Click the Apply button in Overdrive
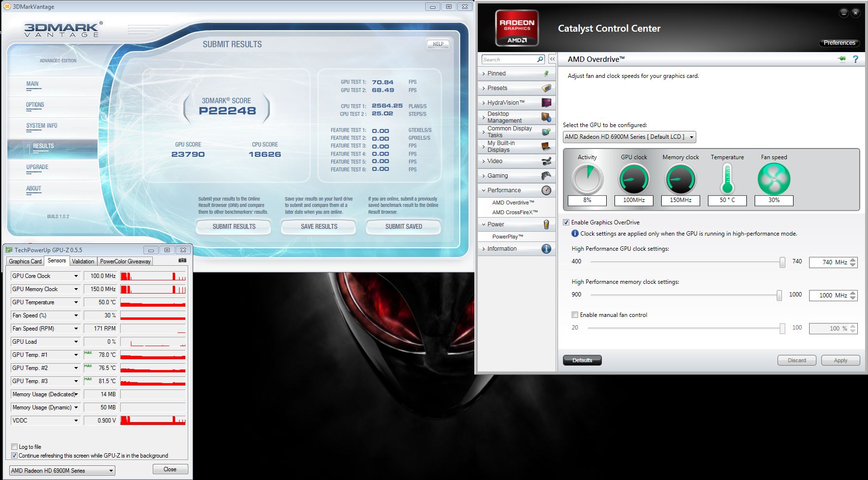Screen dimensions: 868x480 pos(841,360)
